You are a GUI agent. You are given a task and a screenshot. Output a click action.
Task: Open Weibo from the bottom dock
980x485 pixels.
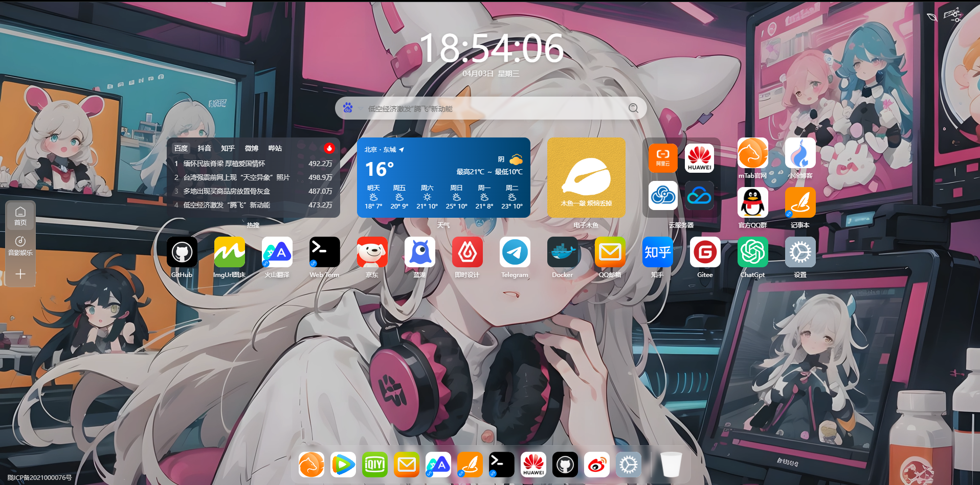tap(596, 465)
